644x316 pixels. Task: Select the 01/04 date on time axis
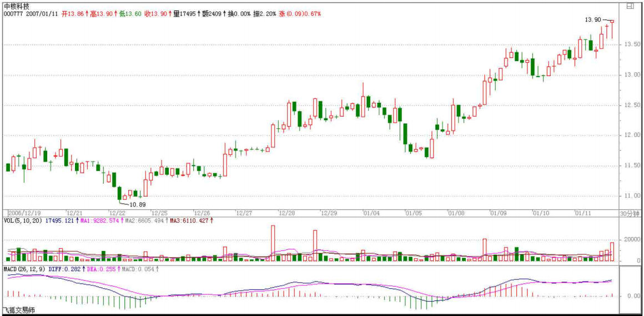click(371, 213)
